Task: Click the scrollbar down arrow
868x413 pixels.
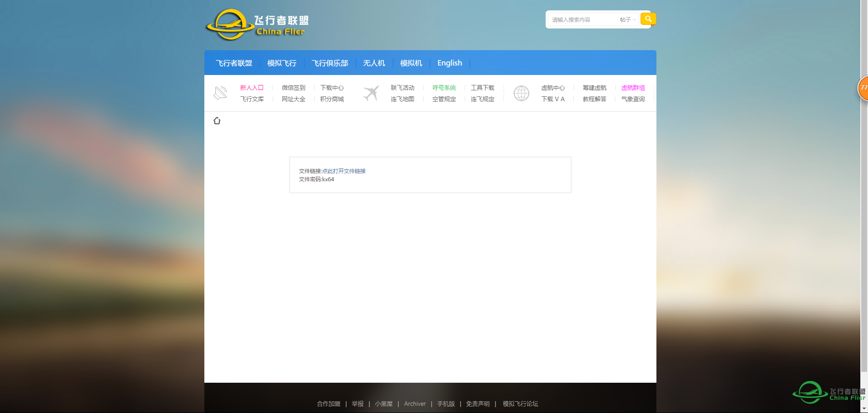Action: (864, 408)
